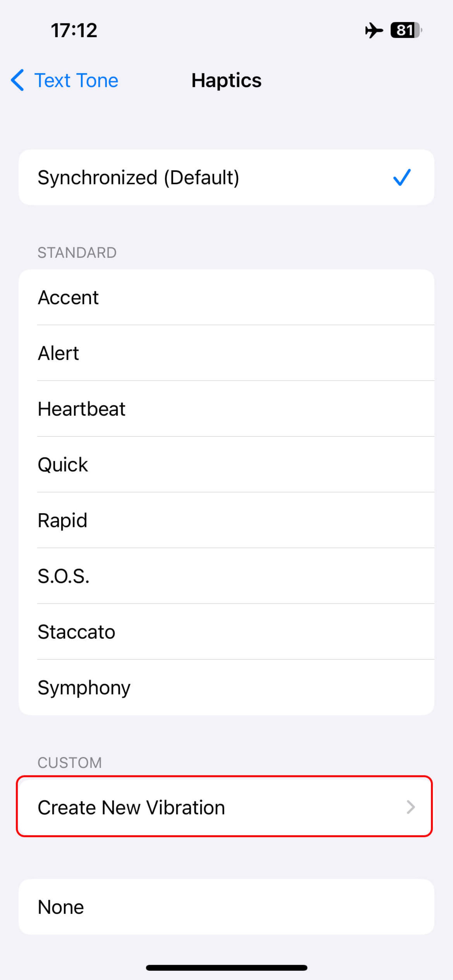
Task: Select the S.O.S. vibration pattern
Action: [226, 576]
